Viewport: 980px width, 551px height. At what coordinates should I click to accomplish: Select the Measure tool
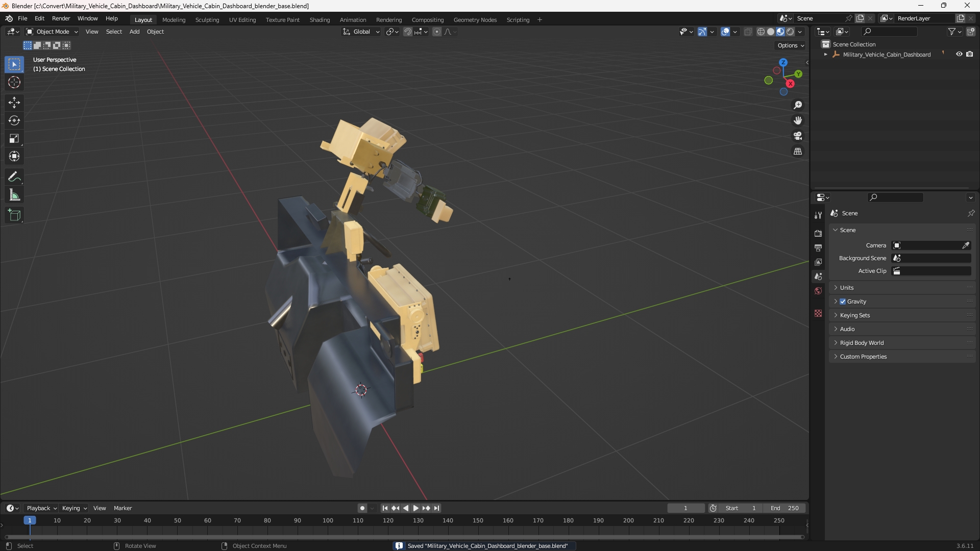pos(14,195)
